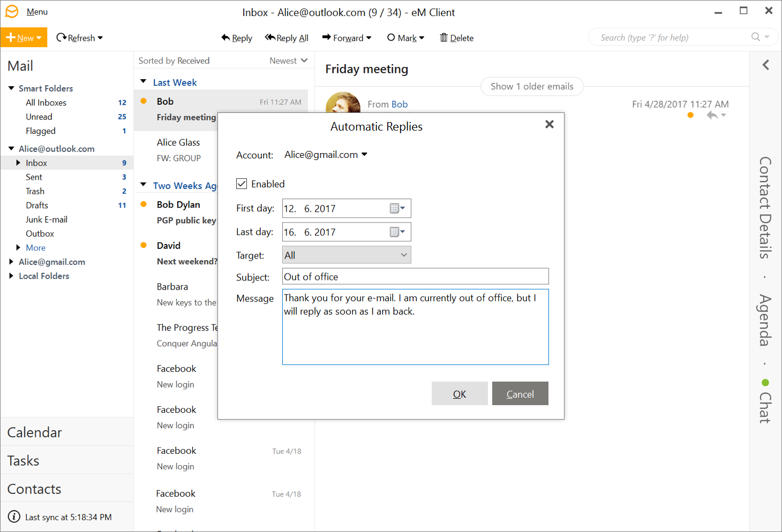
Task: Open the New button dropdown arrow
Action: (x=39, y=38)
